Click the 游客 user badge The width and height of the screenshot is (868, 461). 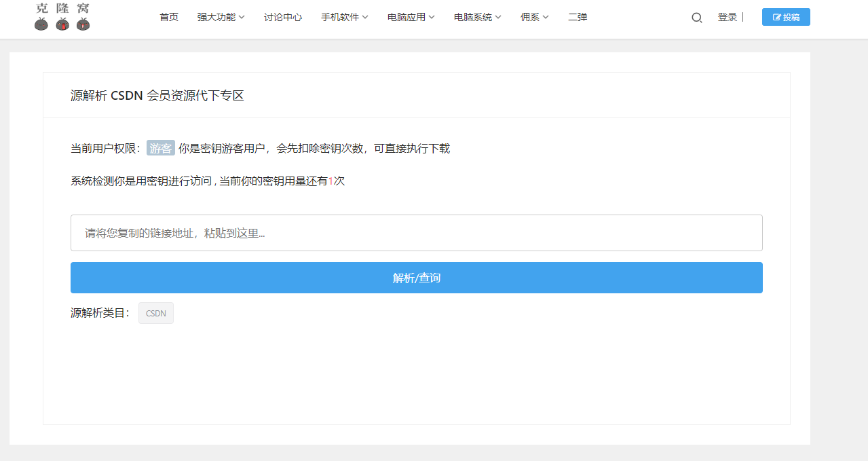[x=161, y=148]
